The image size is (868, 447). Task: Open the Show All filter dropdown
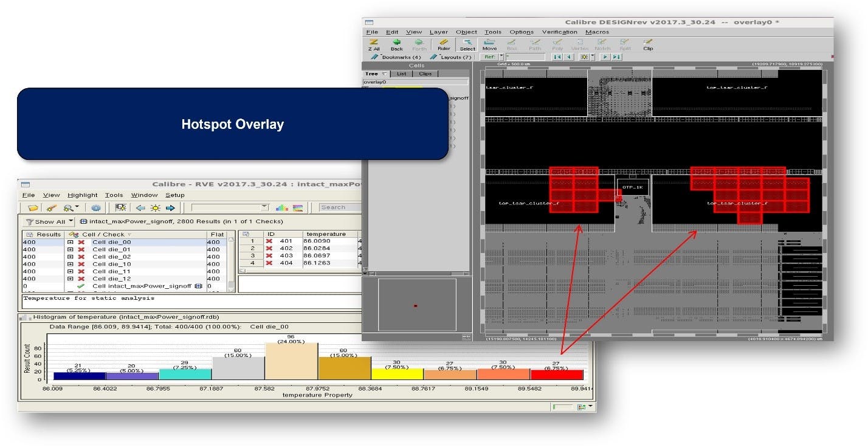(71, 222)
